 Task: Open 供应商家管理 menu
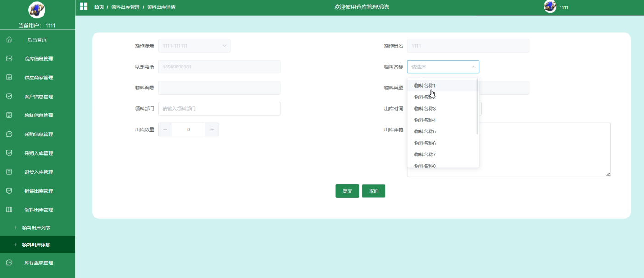pyautogui.click(x=38, y=78)
